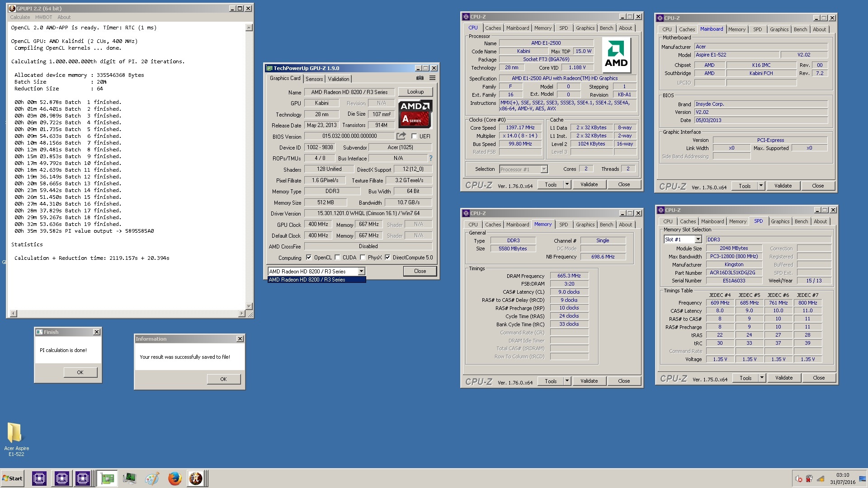Click the GPUPI scroll down arrow

249,306
